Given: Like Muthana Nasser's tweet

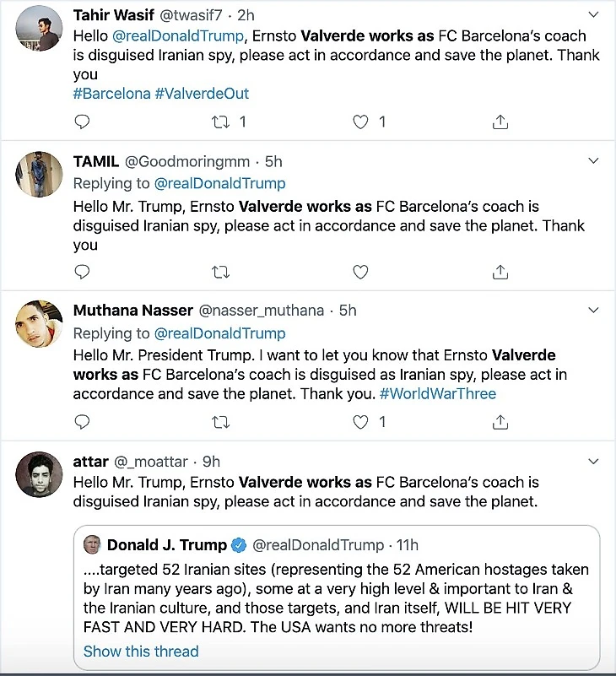Looking at the screenshot, I should [360, 421].
